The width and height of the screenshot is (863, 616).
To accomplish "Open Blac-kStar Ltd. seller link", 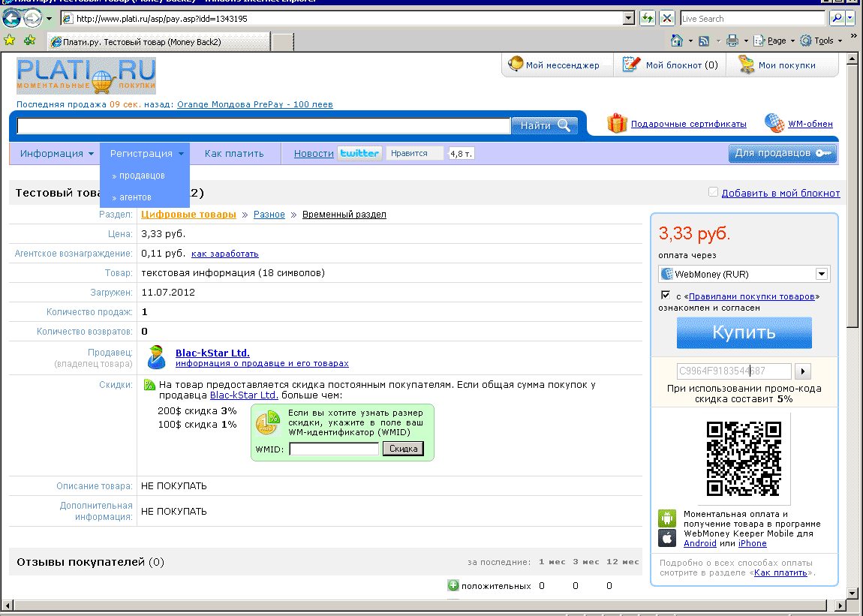I will pyautogui.click(x=212, y=353).
